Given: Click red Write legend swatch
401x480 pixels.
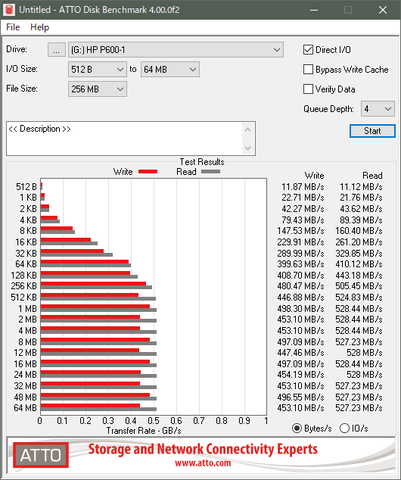Looking at the screenshot, I should point(148,172).
